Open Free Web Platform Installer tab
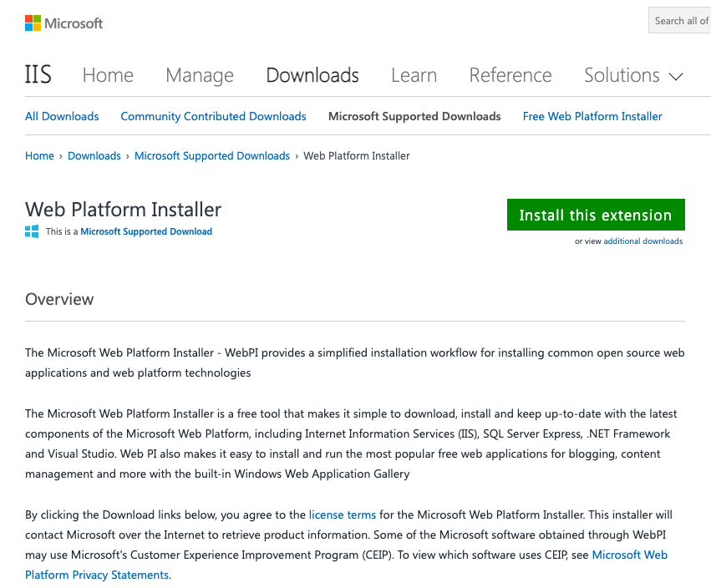The height and width of the screenshot is (588, 711). pos(592,116)
